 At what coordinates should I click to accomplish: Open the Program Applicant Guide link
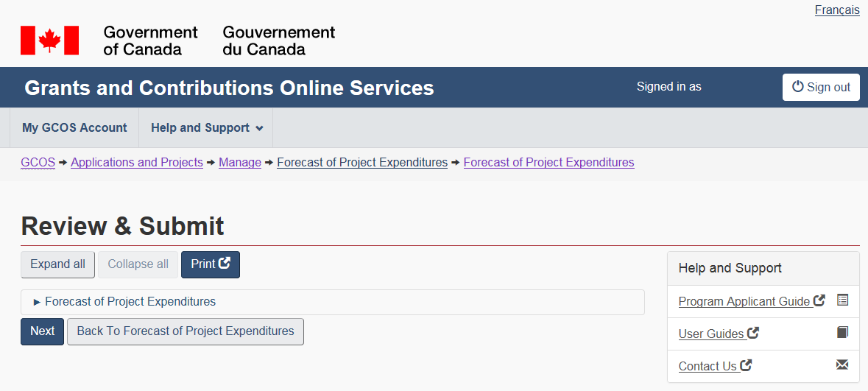tap(744, 301)
